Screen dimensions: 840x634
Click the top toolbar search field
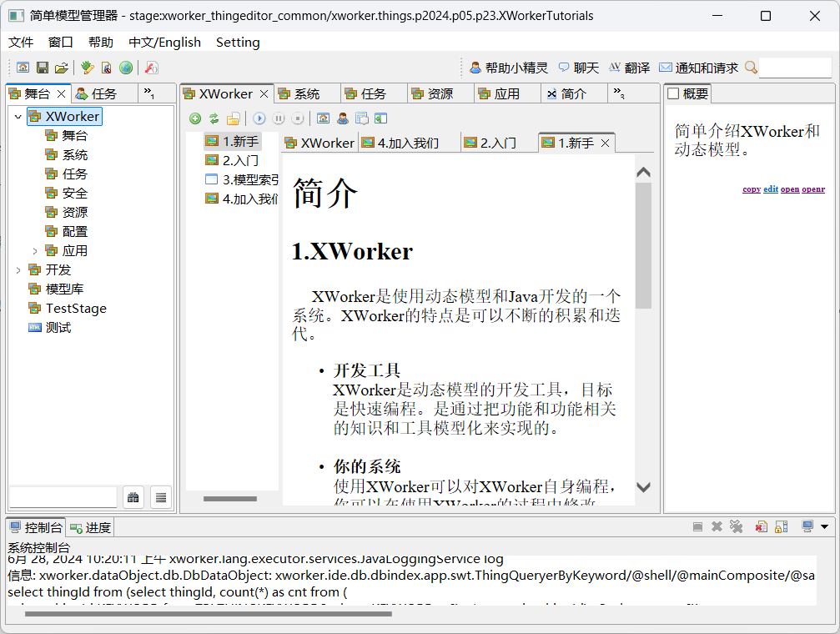click(x=795, y=68)
